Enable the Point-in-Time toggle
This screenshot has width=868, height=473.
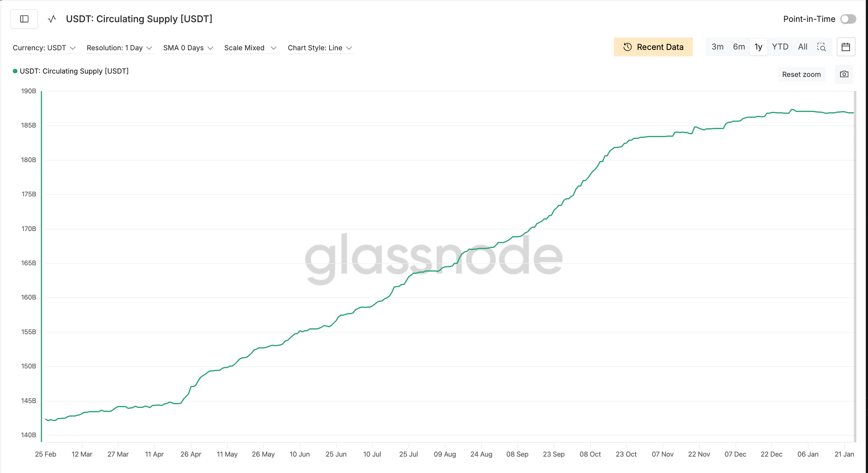tap(848, 19)
